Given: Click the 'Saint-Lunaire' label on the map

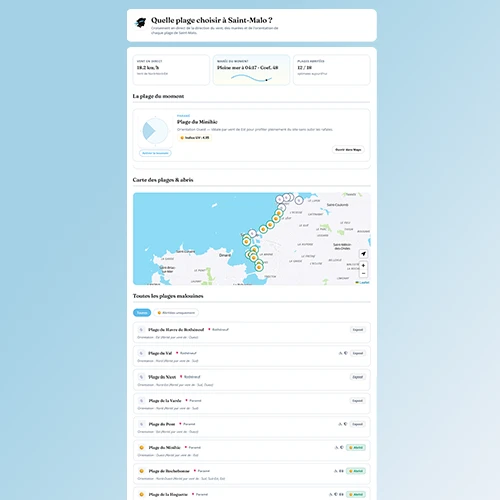Looking at the screenshot, I should pyautogui.click(x=185, y=251).
